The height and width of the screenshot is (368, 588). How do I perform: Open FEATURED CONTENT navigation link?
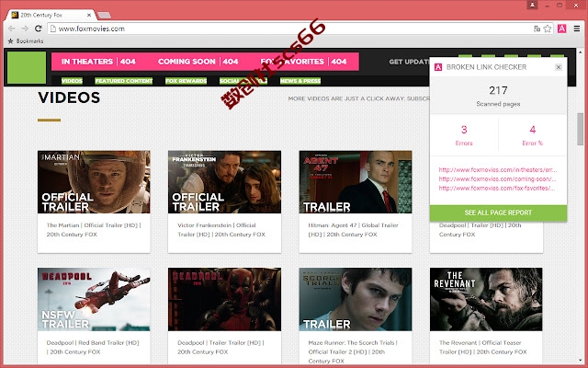(124, 81)
